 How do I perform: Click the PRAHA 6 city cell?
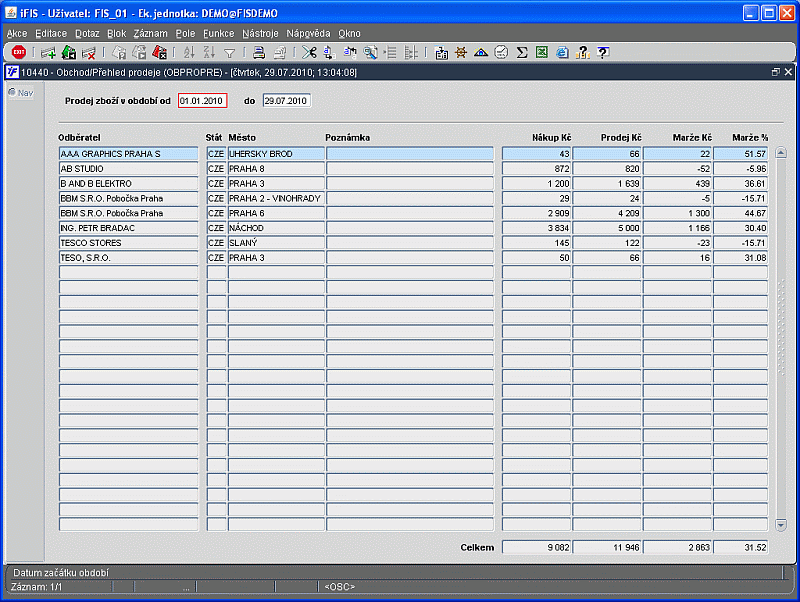[x=276, y=213]
